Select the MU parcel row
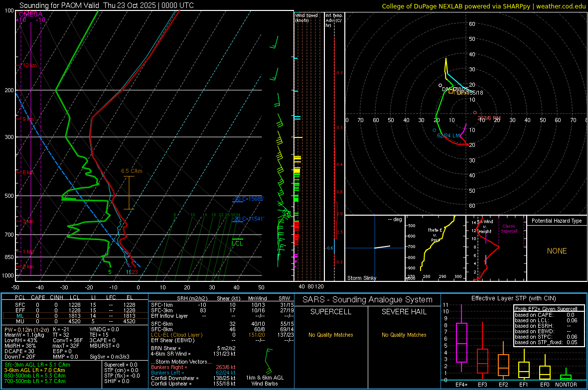This screenshot has height=390, width=588. click(75, 321)
